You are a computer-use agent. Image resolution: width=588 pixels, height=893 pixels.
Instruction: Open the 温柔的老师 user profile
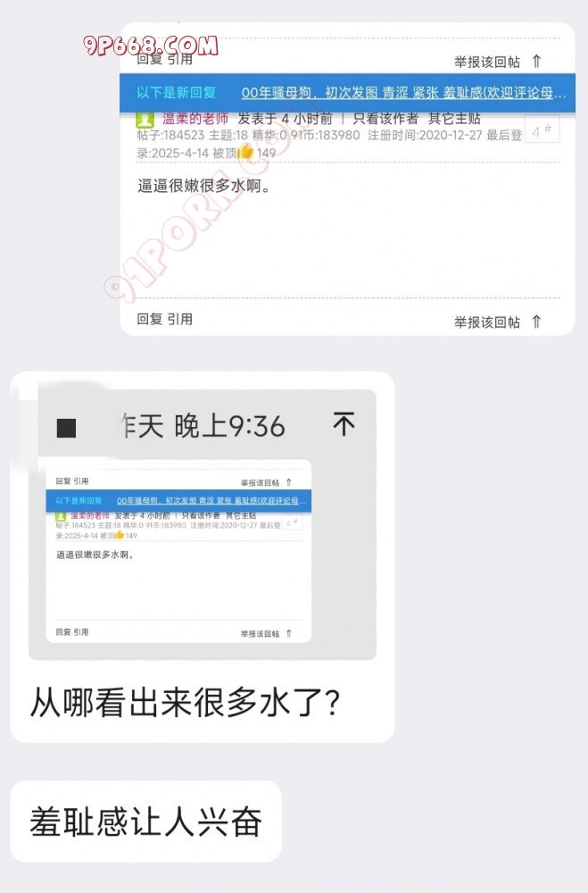pyautogui.click(x=195, y=119)
